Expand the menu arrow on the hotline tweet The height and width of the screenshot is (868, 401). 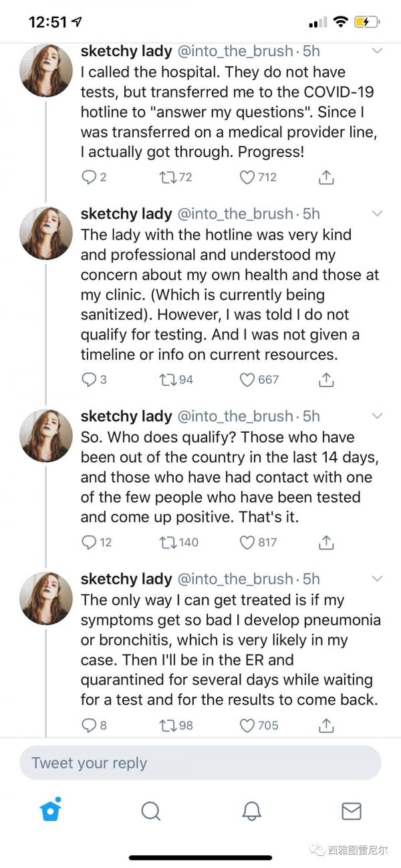point(377,214)
